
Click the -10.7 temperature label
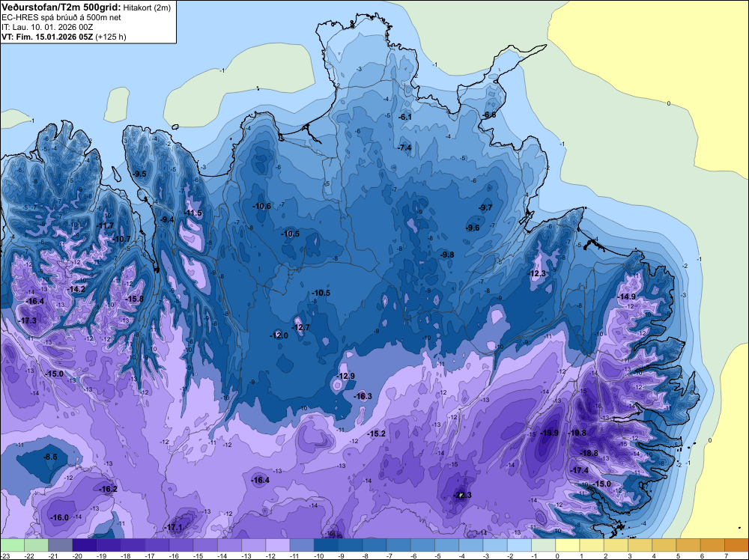pos(121,239)
